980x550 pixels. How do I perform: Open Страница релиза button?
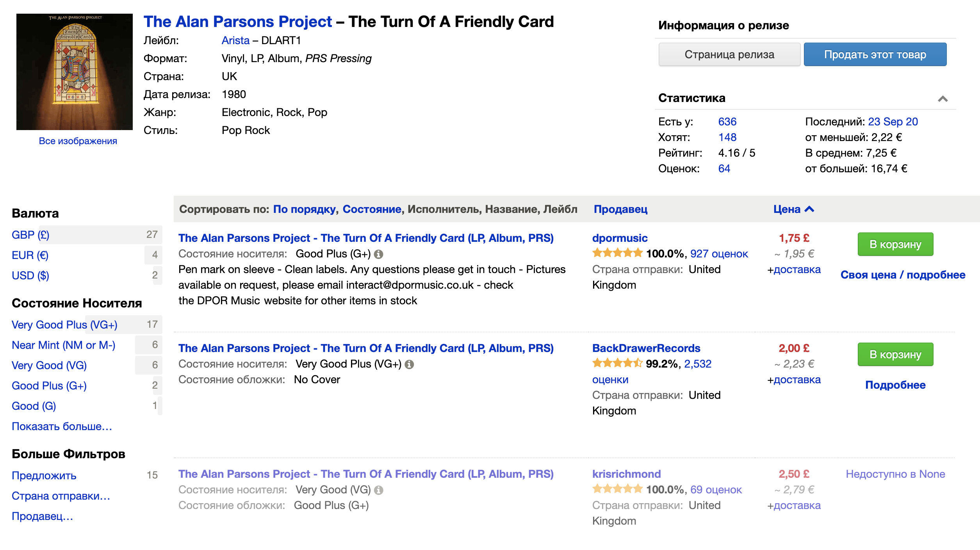[x=729, y=54]
